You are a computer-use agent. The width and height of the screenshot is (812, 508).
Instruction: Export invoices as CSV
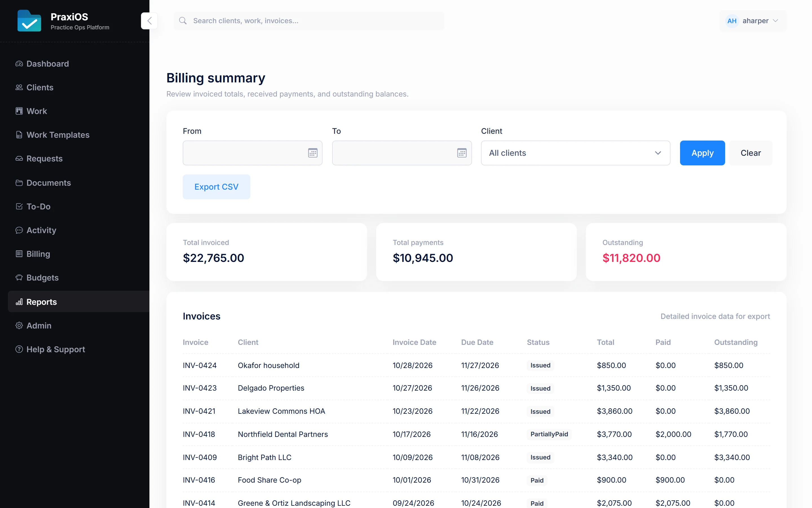(x=217, y=187)
